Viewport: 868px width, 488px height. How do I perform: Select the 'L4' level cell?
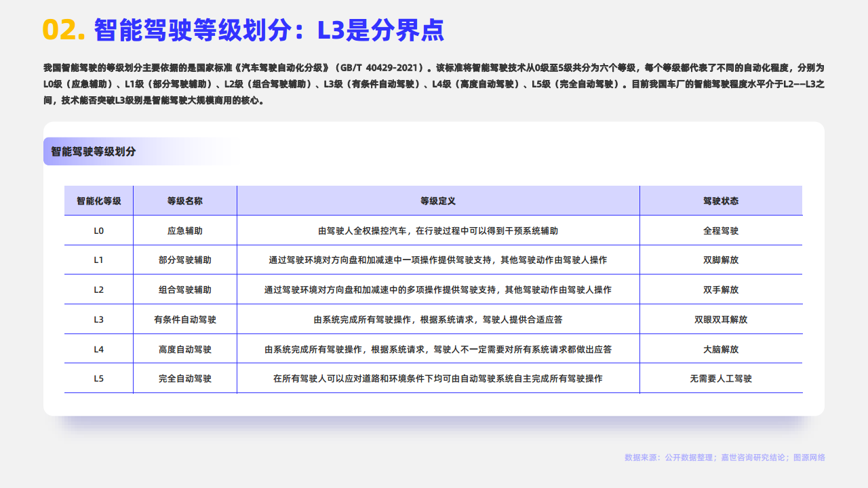(99, 349)
